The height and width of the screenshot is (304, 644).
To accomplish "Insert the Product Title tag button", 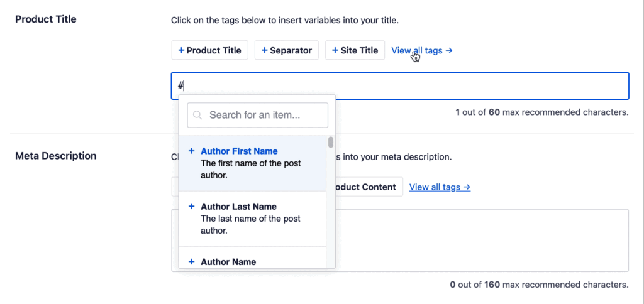I will click(210, 50).
